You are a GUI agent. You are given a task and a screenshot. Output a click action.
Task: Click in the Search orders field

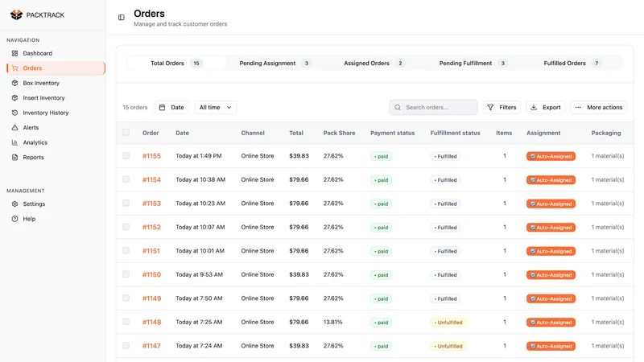pos(433,107)
